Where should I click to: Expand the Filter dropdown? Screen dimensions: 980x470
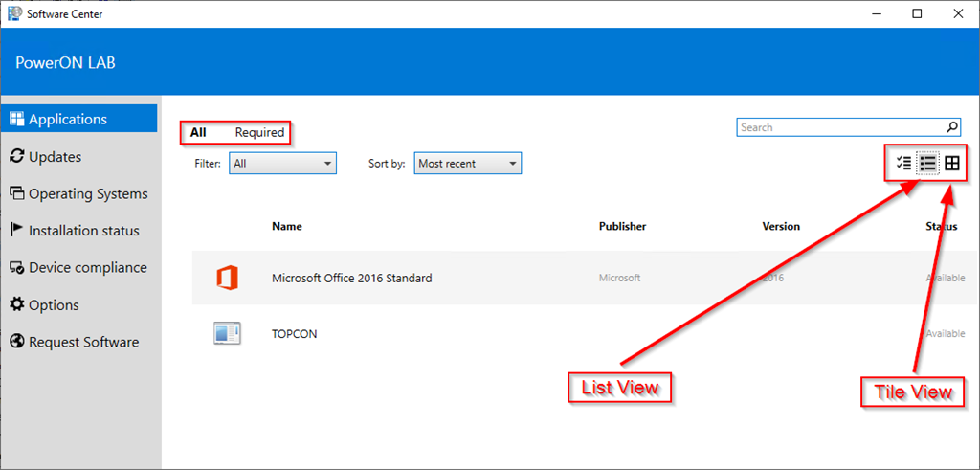click(283, 164)
